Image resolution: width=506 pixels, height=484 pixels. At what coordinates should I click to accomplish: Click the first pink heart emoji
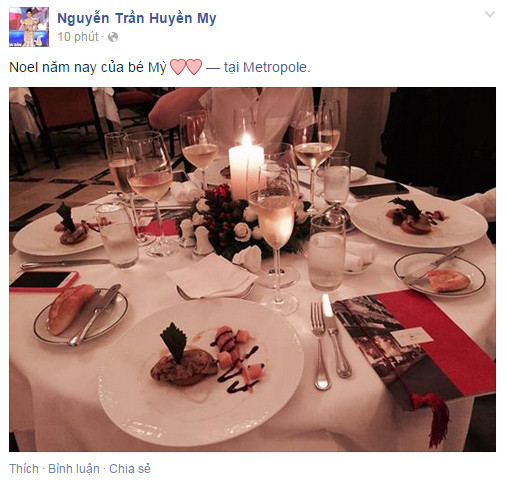(178, 67)
